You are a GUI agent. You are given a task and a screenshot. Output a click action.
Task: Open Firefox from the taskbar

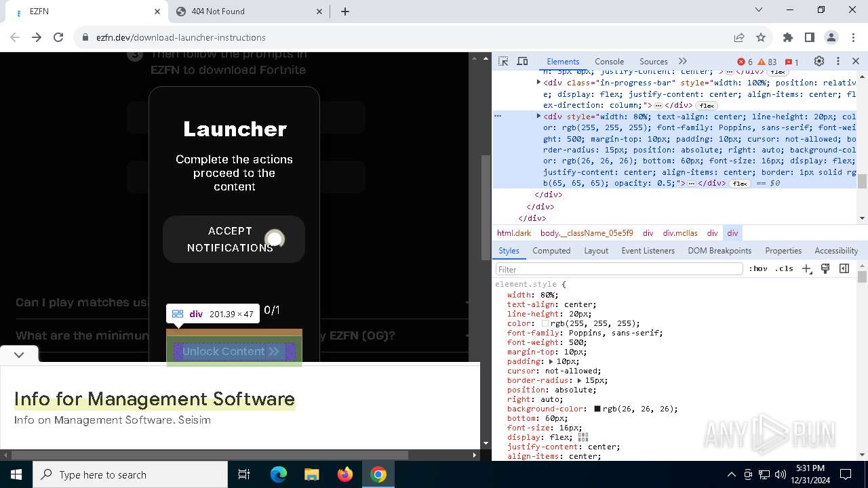(x=345, y=474)
